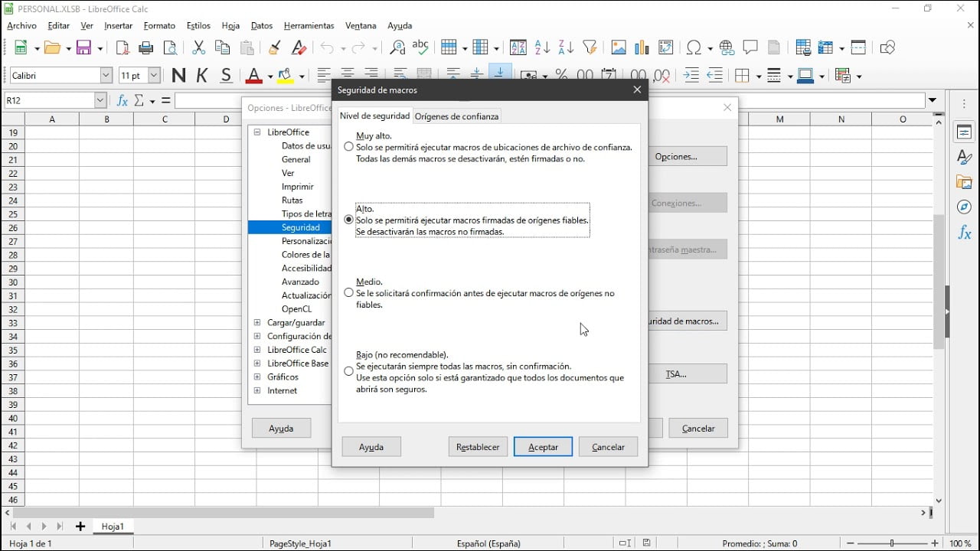Click the Copy icon in toolbar
The image size is (980, 551).
(222, 47)
